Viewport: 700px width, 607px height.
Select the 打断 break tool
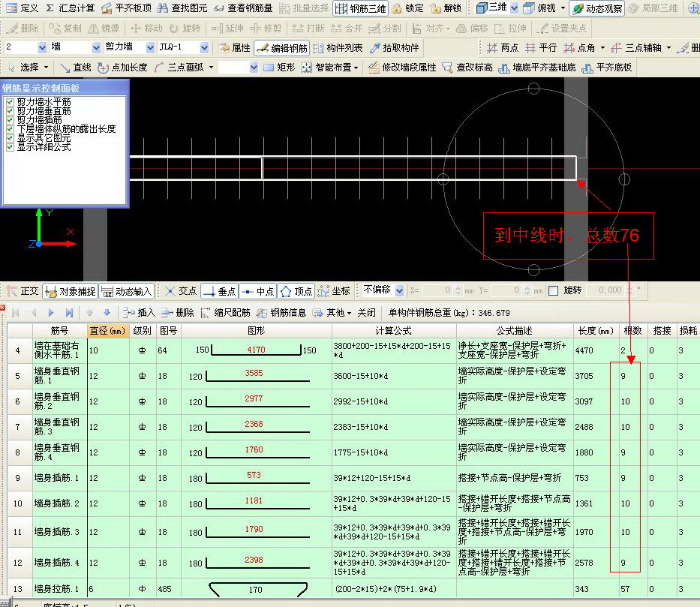point(308,28)
